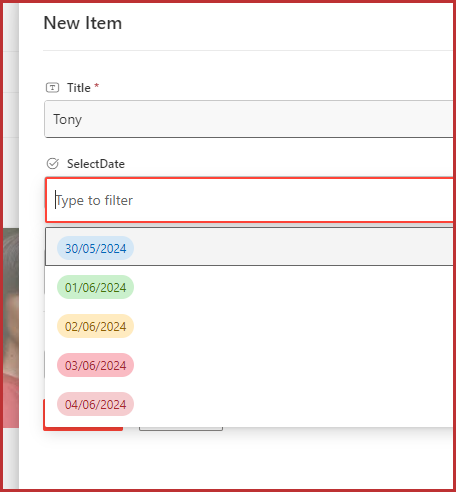Choose the green 01/06/2024 option
The image size is (456, 492).
[x=95, y=287]
